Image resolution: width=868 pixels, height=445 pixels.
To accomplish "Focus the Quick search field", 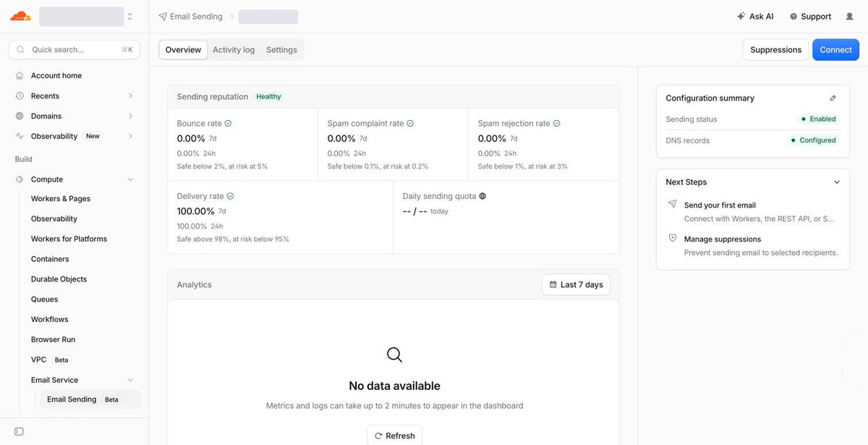I will [75, 50].
